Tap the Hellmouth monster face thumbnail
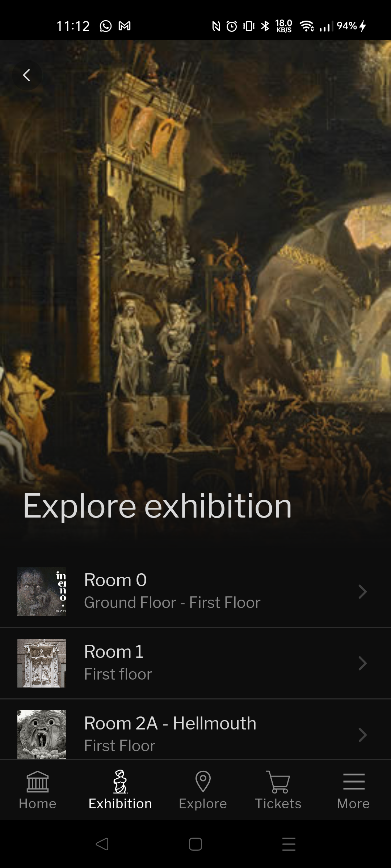Screen dimensions: 391x868 42,735
